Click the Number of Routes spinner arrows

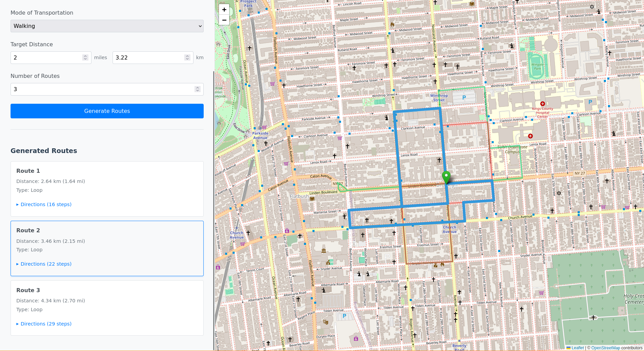tap(197, 89)
